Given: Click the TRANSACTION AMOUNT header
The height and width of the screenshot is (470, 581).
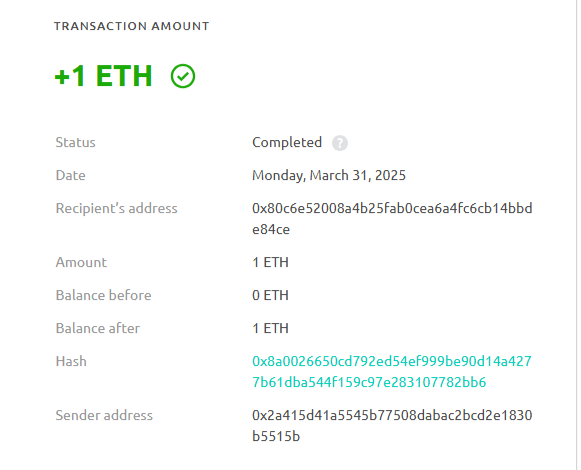Looking at the screenshot, I should point(132,26).
